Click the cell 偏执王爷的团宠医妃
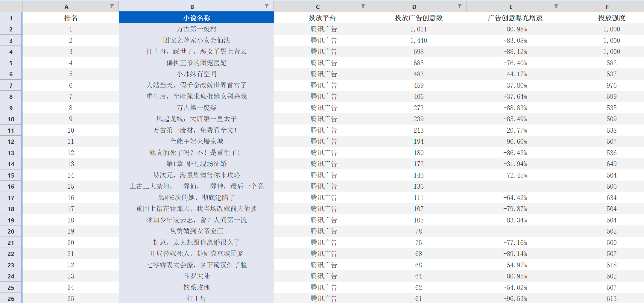 [x=196, y=63]
